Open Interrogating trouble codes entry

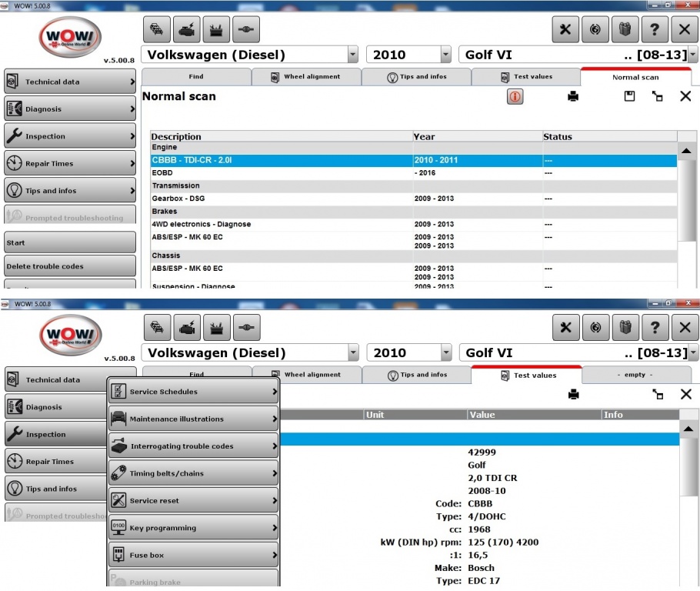[x=193, y=446]
